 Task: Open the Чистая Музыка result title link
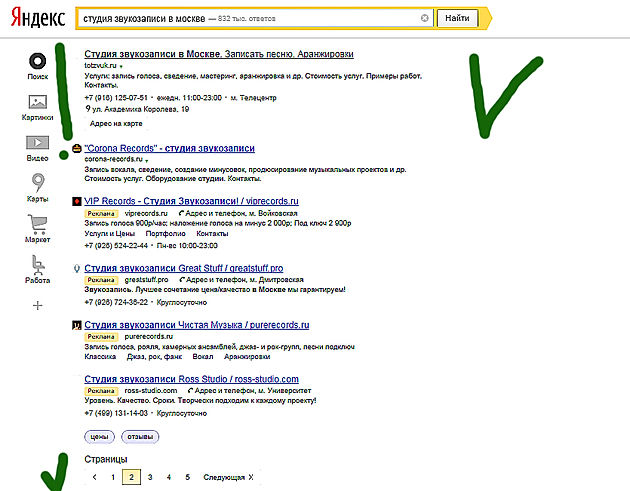[x=197, y=325]
